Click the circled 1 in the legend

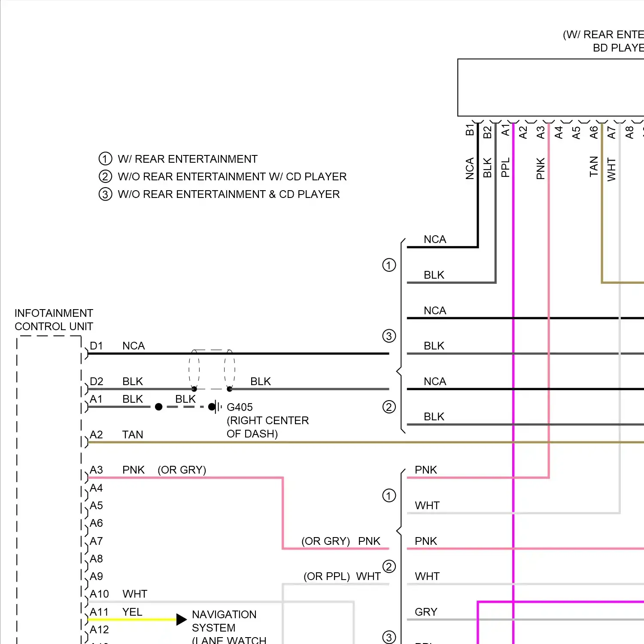105,159
